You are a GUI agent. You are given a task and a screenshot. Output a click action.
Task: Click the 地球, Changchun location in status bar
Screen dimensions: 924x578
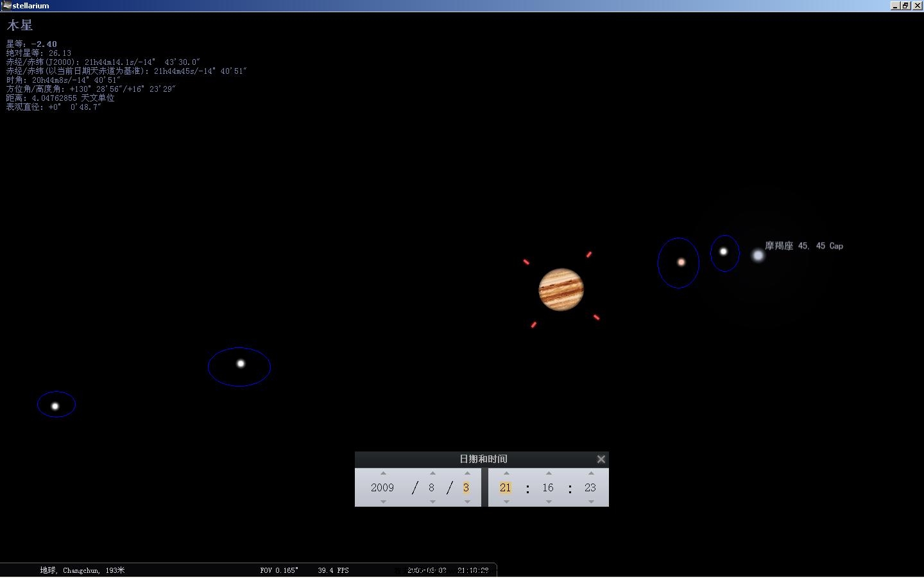tap(82, 570)
